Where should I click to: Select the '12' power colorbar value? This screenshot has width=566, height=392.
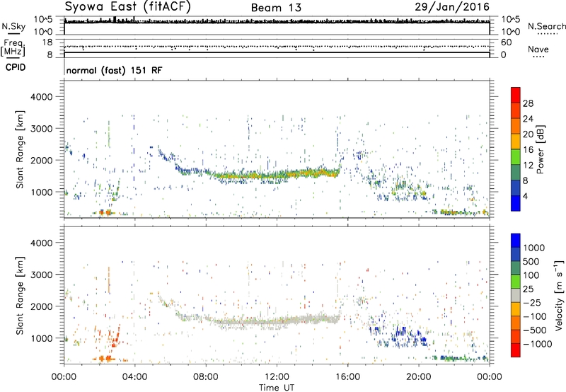528,166
